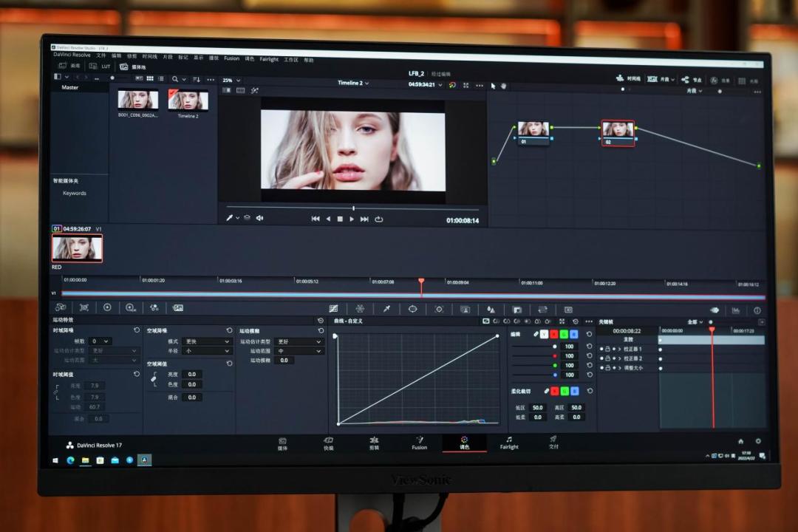
Task: Open the Fusion menu in menu bar
Action: [231, 58]
